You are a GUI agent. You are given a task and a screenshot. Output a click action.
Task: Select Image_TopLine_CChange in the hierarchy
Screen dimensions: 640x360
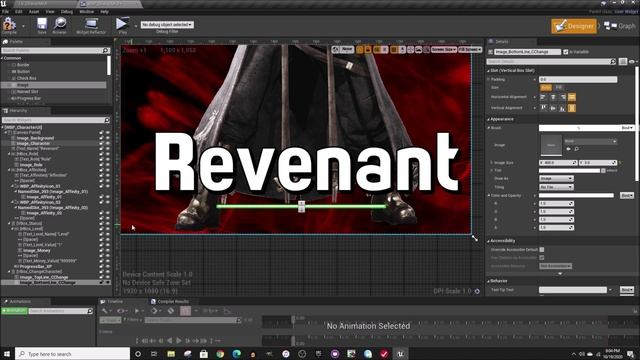(44, 277)
